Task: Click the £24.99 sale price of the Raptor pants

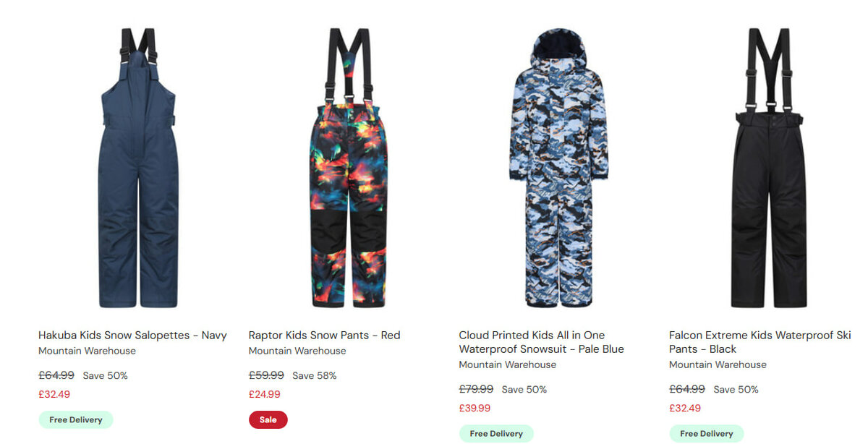Action: tap(265, 394)
